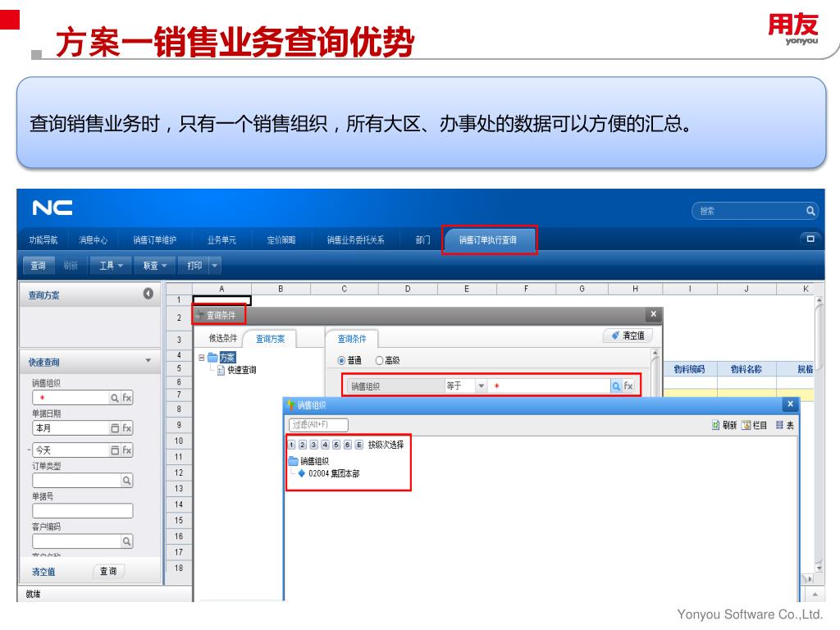Viewport: 840px width, 630px height.
Task: Open the 联查 dropdown menu
Action: click(x=155, y=265)
